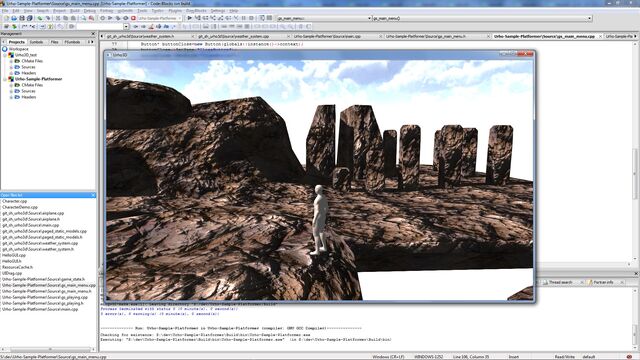Click the Save all files icon
640x360 pixels.
(x=29, y=18)
